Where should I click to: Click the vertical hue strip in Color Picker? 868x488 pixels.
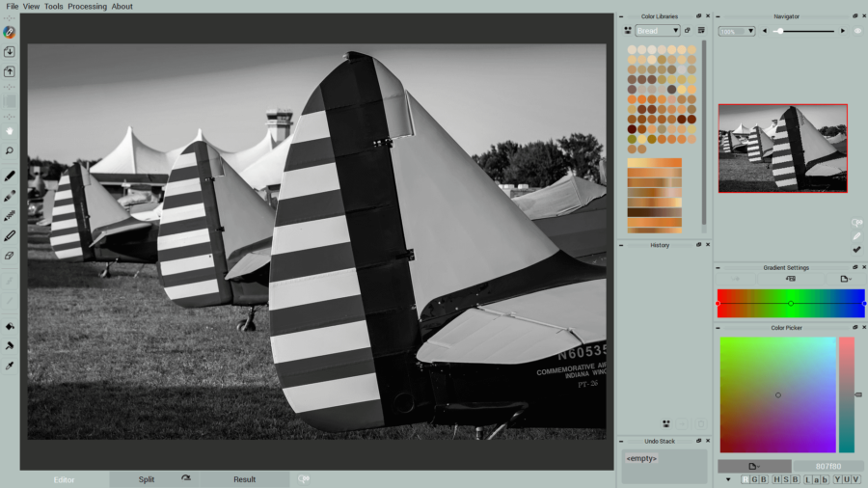tap(847, 394)
